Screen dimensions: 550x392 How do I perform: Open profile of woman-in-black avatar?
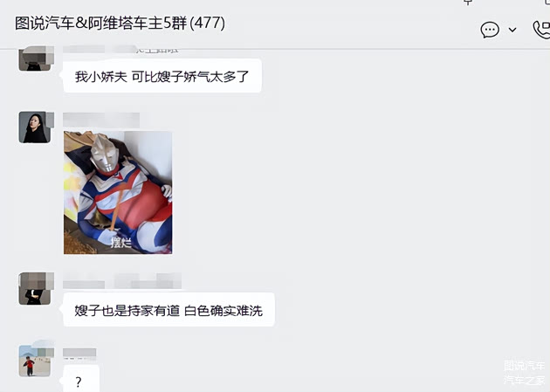pyautogui.click(x=36, y=127)
